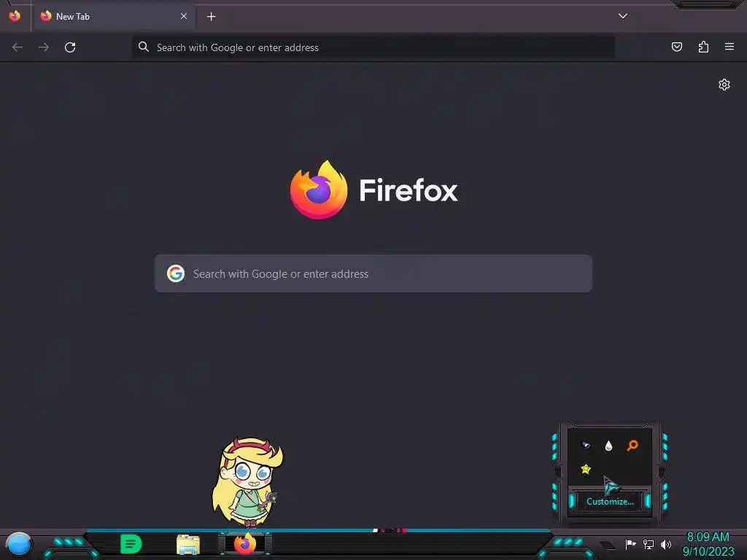Click magnifier icon in address bar

click(x=144, y=47)
